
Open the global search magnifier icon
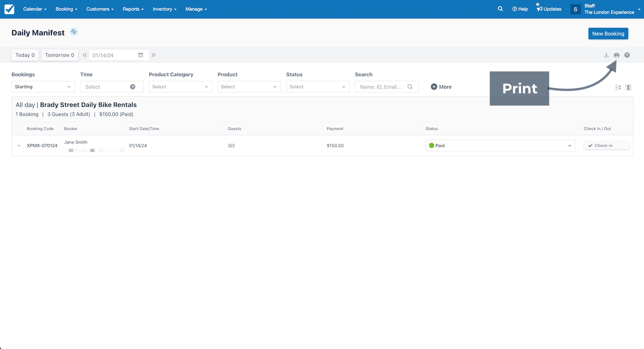coord(500,9)
